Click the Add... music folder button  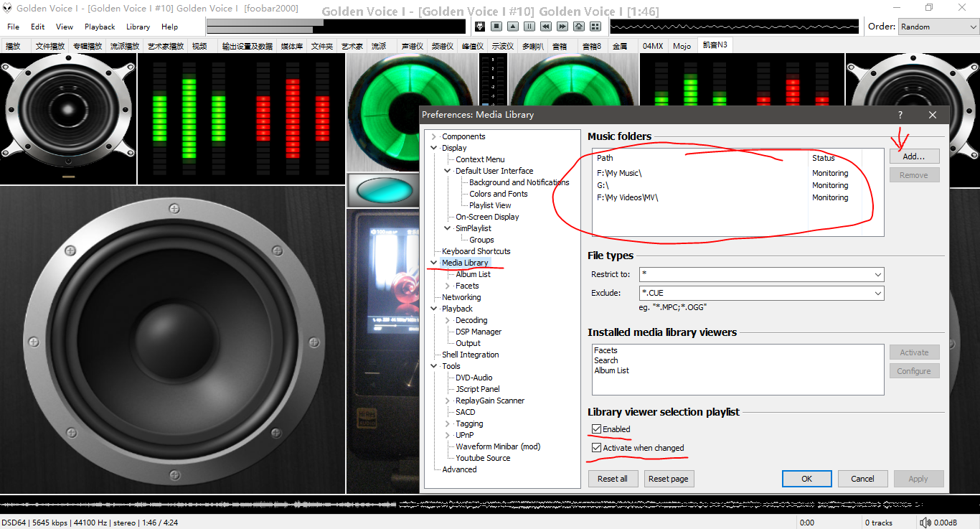point(914,156)
